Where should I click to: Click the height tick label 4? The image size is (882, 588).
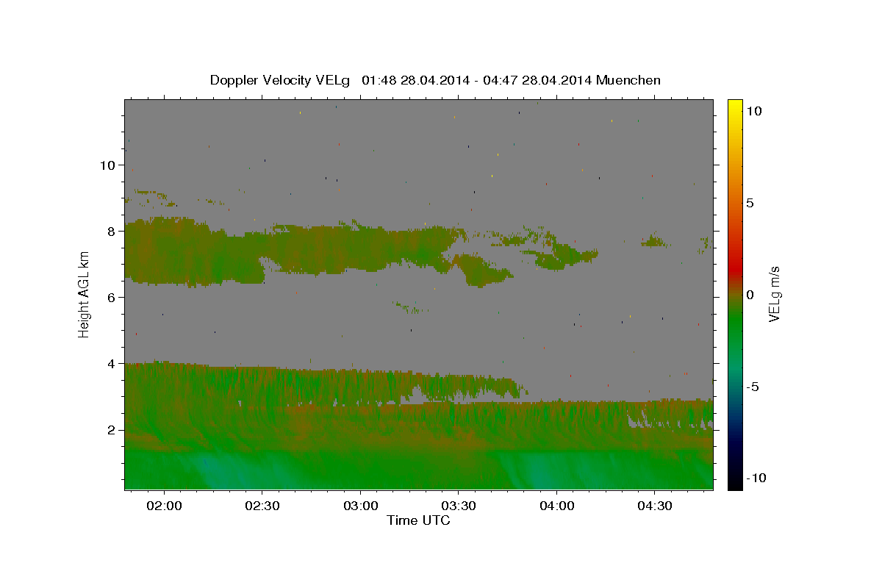coord(111,363)
